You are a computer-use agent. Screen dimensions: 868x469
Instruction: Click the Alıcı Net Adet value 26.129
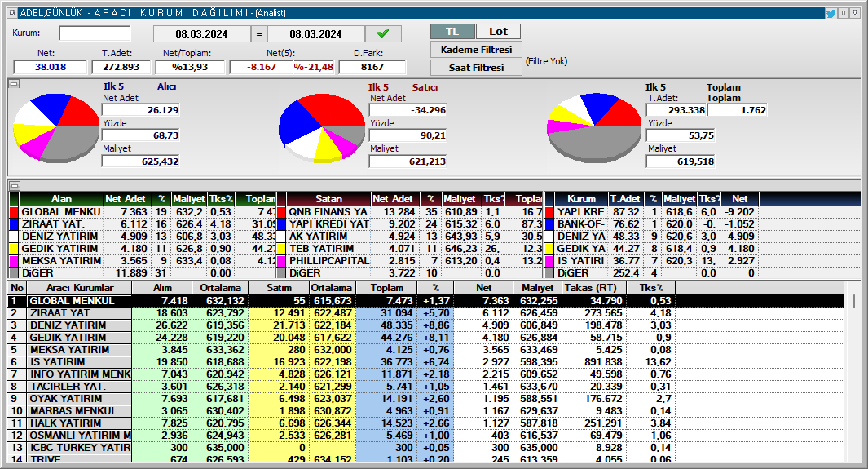click(x=141, y=110)
